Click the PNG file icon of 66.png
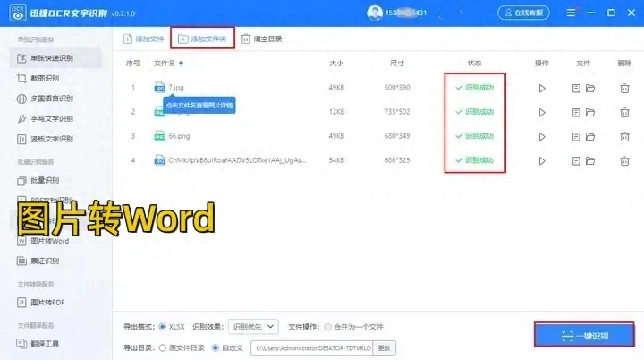Viewport: 644px width, 360px height. (159, 136)
